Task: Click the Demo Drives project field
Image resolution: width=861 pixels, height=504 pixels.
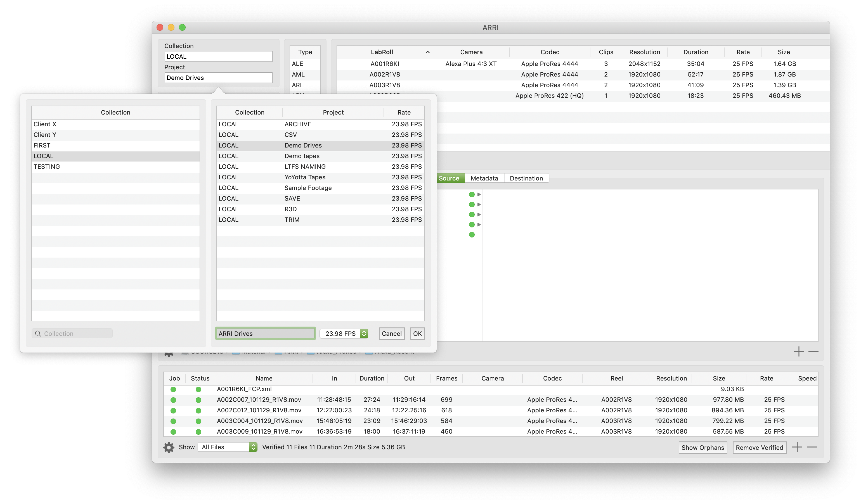Action: (x=218, y=77)
